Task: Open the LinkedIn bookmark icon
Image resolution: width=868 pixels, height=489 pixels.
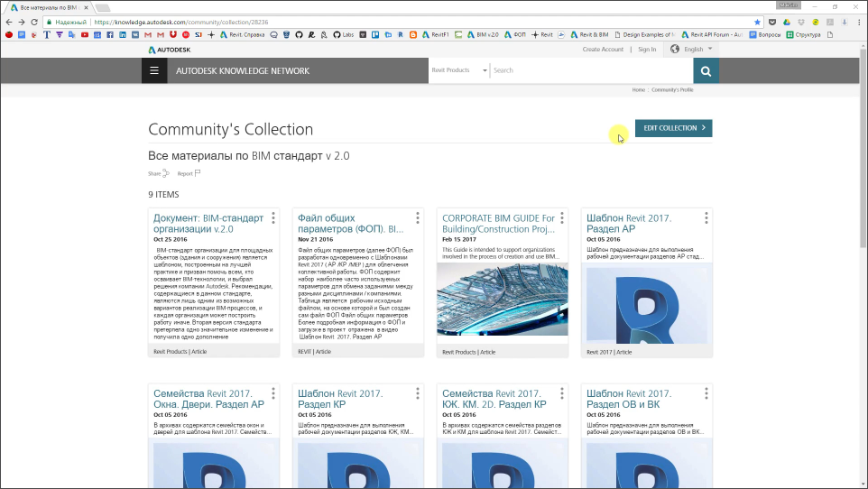Action: point(123,35)
